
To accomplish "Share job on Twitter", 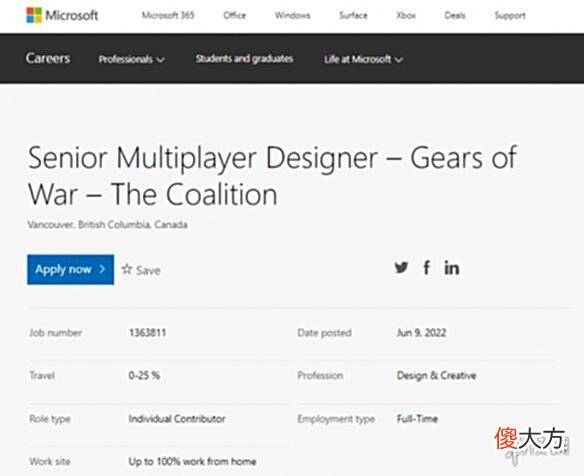I will click(x=401, y=267).
